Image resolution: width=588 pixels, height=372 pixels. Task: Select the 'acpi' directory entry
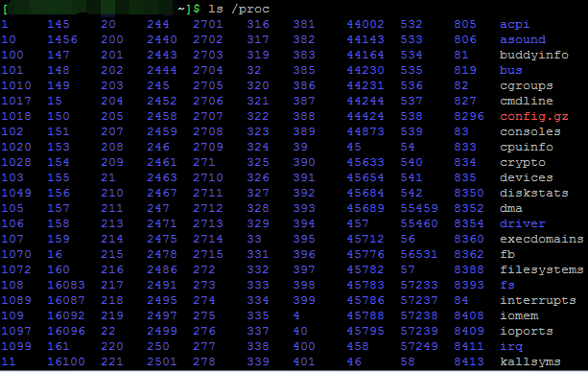514,24
